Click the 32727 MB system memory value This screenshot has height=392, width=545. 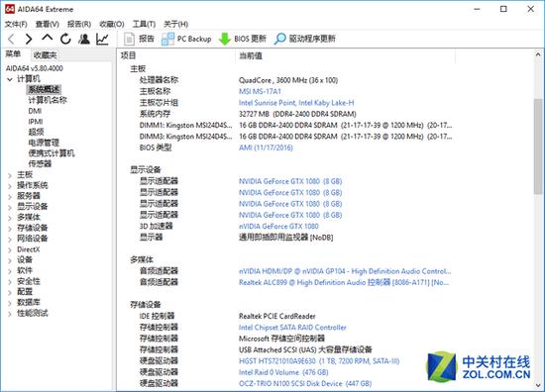click(297, 114)
